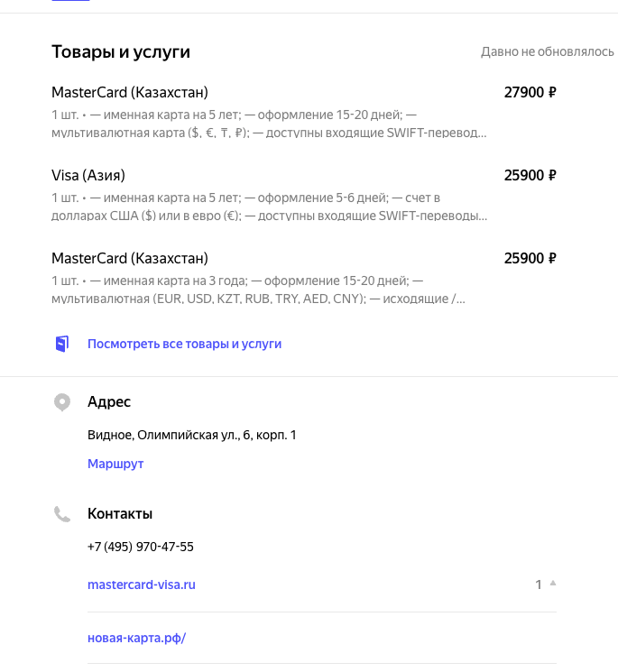Click the Товары и услуги heading
The image size is (618, 672).
[121, 51]
